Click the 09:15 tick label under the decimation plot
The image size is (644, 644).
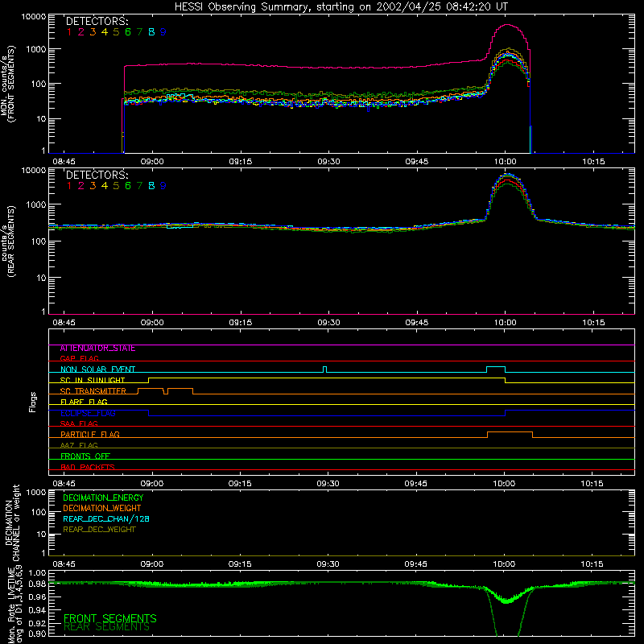click(x=240, y=564)
